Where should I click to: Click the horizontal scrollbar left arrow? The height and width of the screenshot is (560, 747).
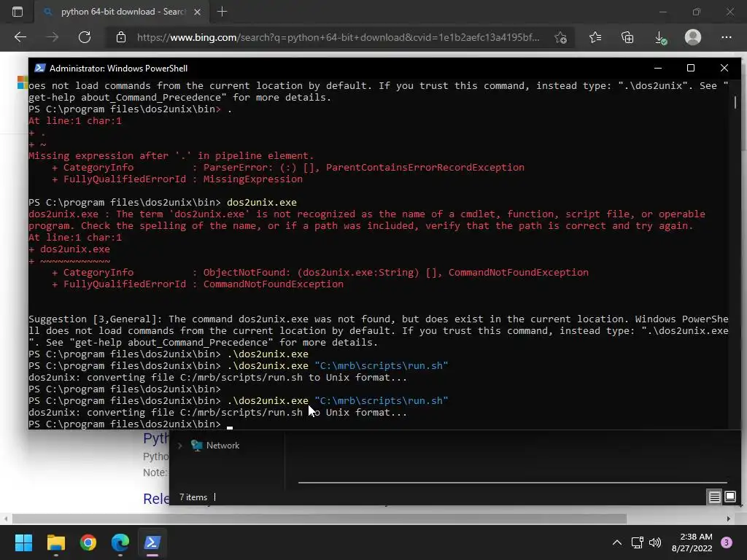pyautogui.click(x=5, y=518)
